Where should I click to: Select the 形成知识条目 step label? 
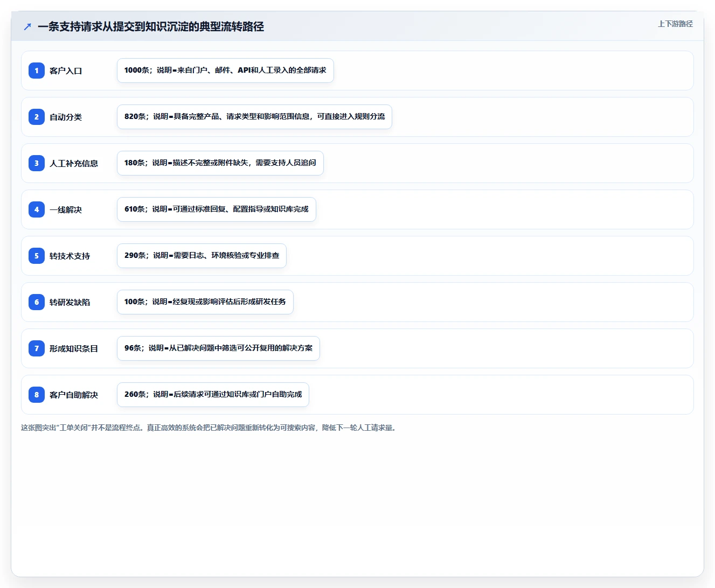[x=74, y=348]
